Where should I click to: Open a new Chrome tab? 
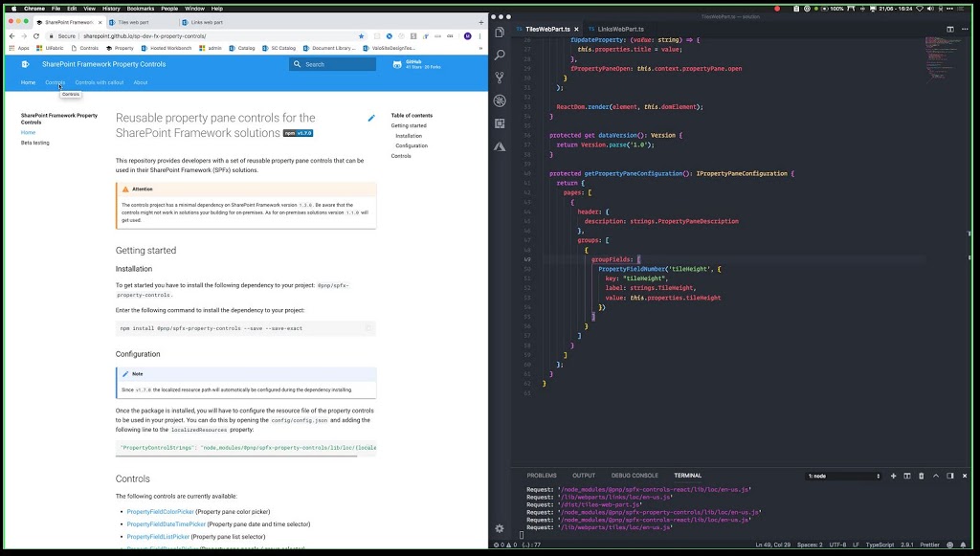tap(480, 22)
